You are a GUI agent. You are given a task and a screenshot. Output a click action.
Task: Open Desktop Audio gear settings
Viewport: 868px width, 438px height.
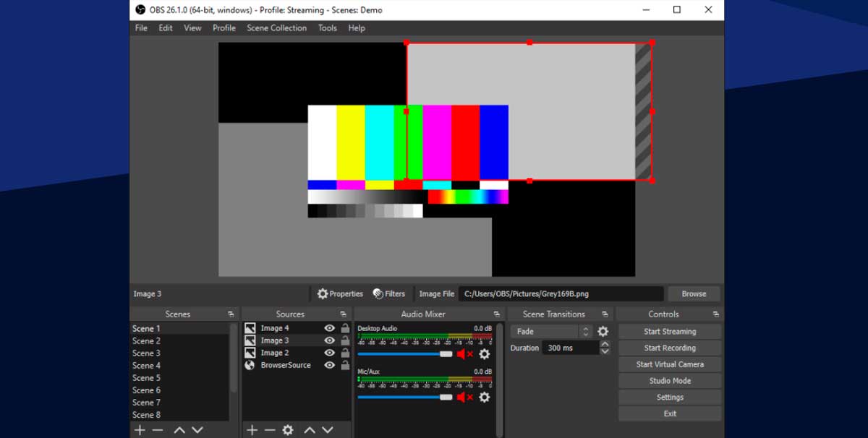click(485, 354)
